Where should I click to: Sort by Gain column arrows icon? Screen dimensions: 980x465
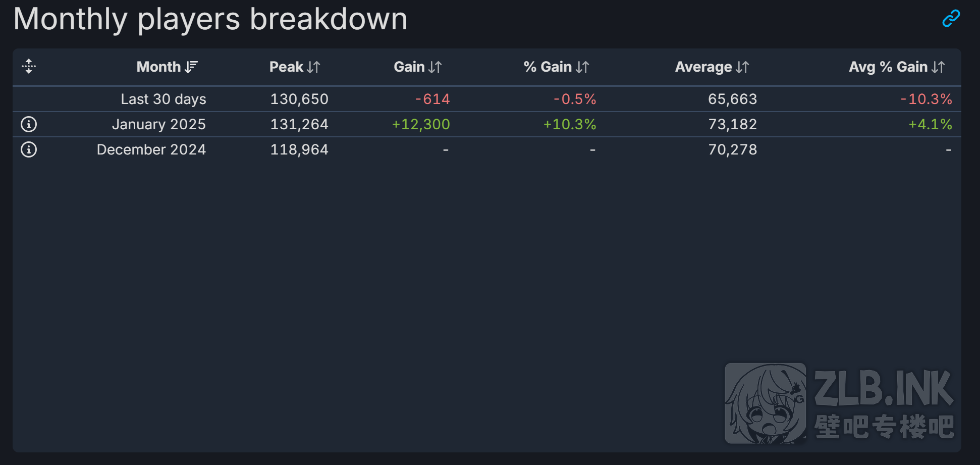click(435, 67)
